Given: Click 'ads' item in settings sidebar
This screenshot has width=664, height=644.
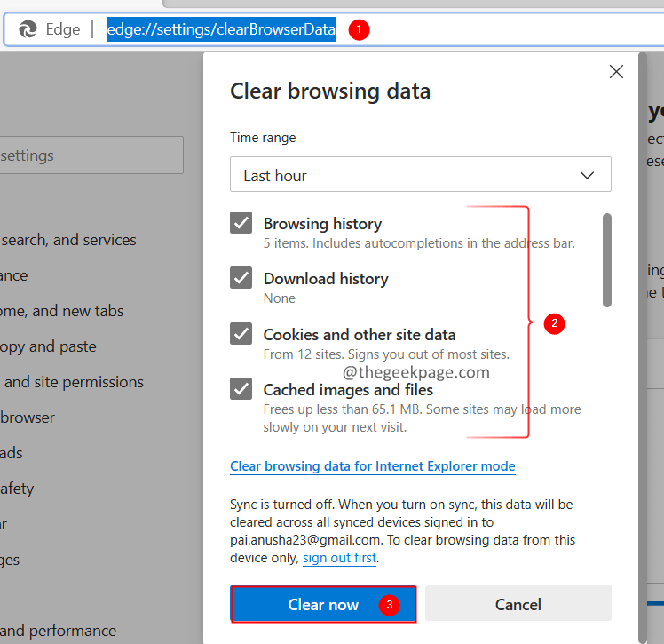Looking at the screenshot, I should [x=12, y=453].
